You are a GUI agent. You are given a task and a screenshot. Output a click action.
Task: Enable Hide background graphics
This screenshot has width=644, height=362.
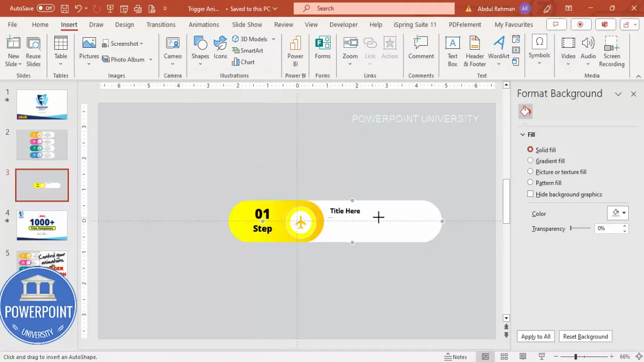[530, 194]
